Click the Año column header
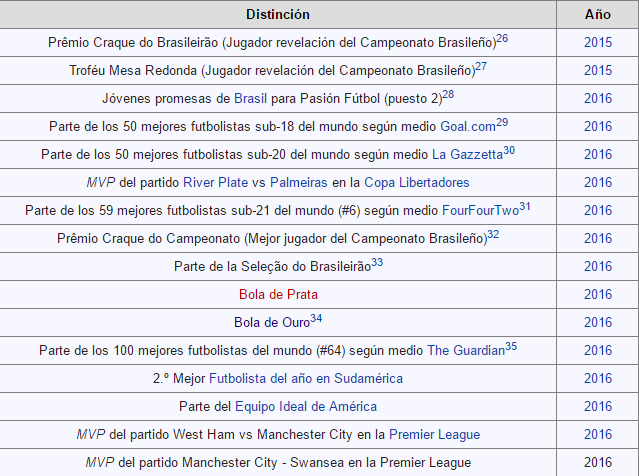 click(598, 15)
